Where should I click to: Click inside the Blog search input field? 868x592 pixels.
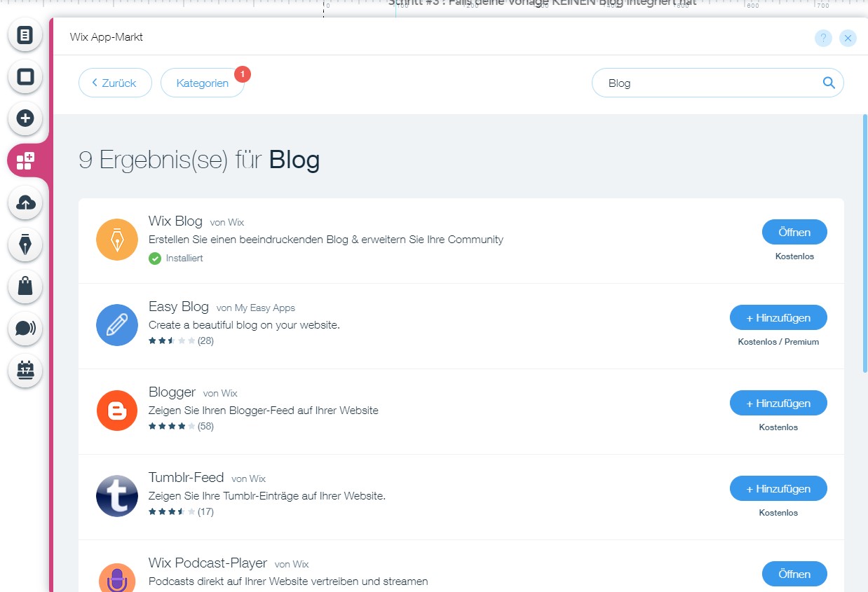pyautogui.click(x=701, y=83)
